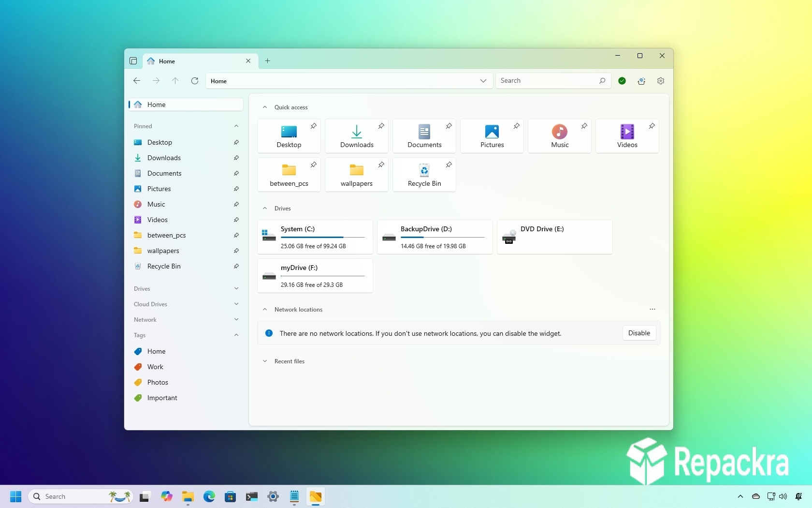Unpin the Documents tile via pin icon

[449, 126]
